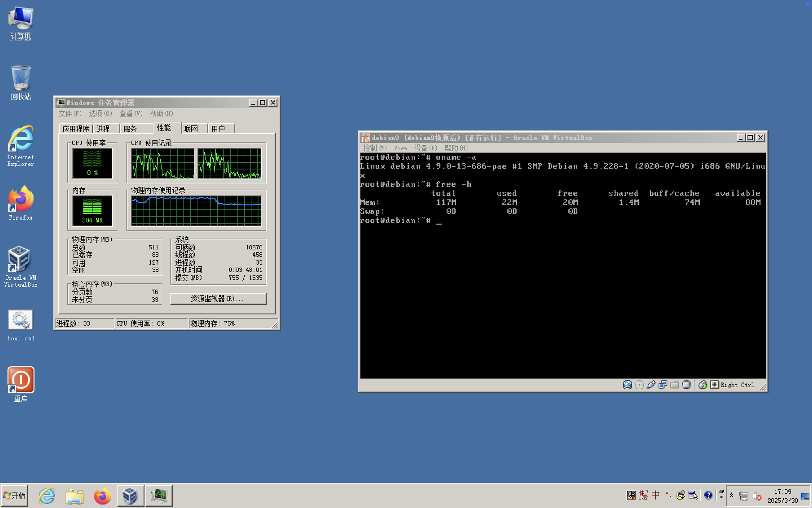The image size is (812, 508).
Task: Open VirtualBox 帮助(H) menu
Action: (x=456, y=148)
